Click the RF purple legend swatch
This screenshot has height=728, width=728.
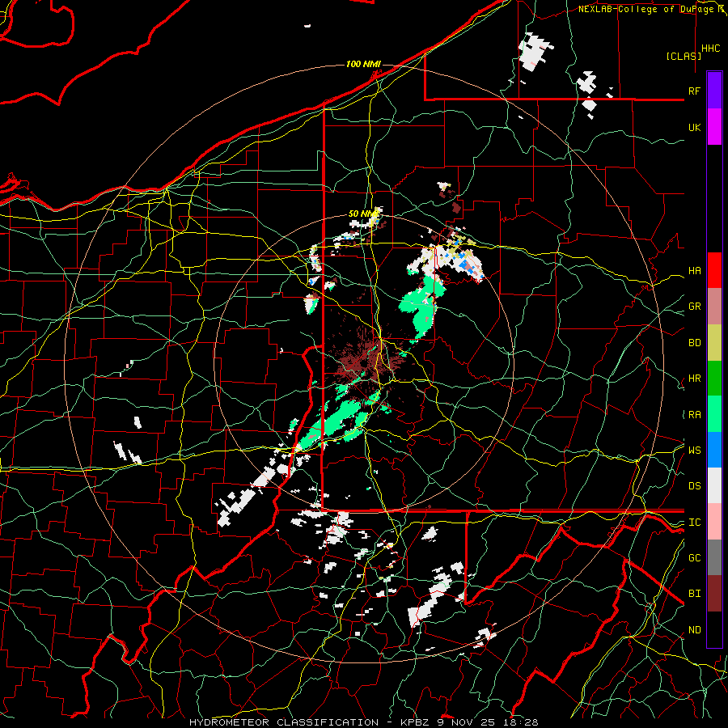pyautogui.click(x=714, y=91)
